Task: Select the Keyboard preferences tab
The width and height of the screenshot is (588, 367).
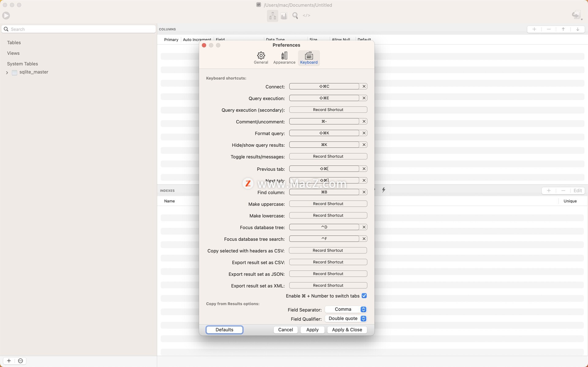Action: click(309, 58)
